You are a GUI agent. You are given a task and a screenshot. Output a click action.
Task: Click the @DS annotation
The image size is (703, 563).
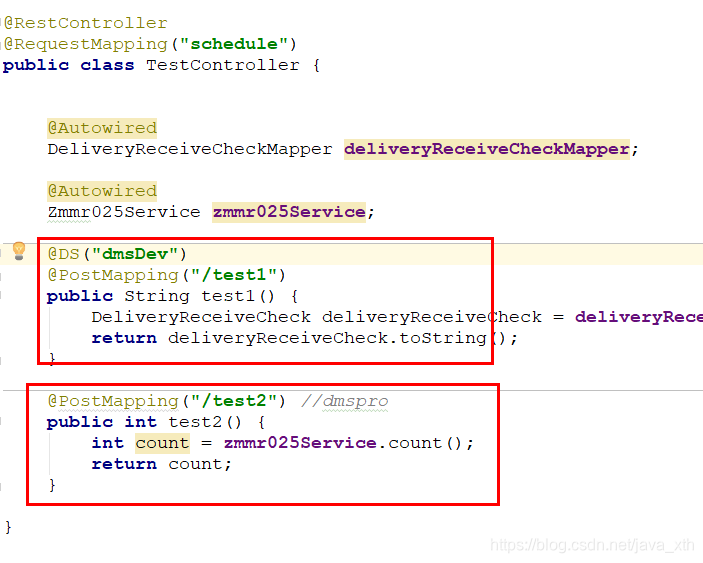pyautogui.click(x=64, y=254)
